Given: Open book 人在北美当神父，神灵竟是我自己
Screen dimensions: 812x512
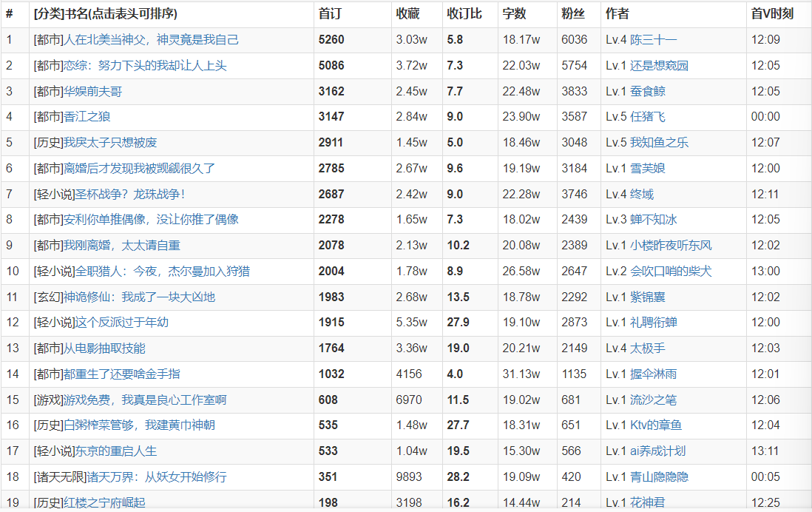Looking at the screenshot, I should (x=152, y=40).
